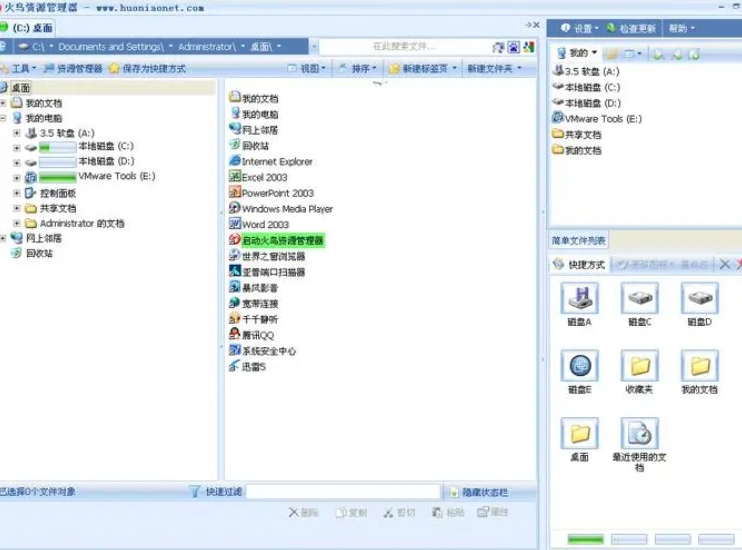Click Documents and Settings\ in address bar

click(111, 47)
